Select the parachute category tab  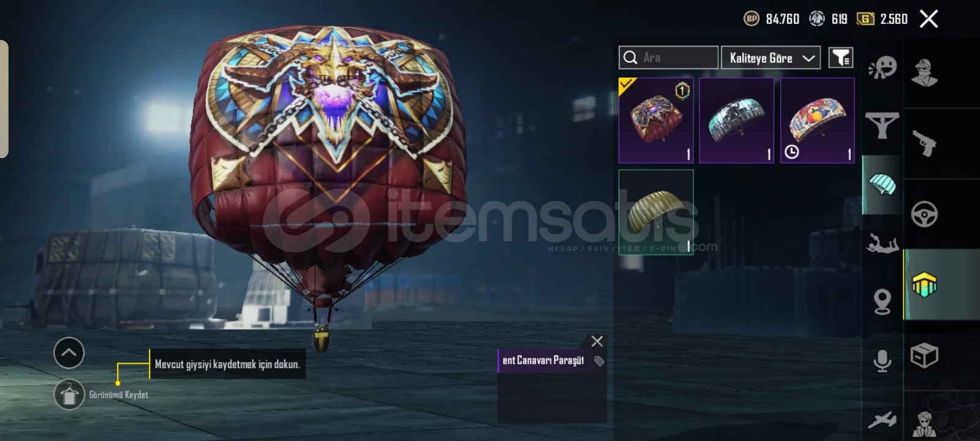click(x=882, y=184)
